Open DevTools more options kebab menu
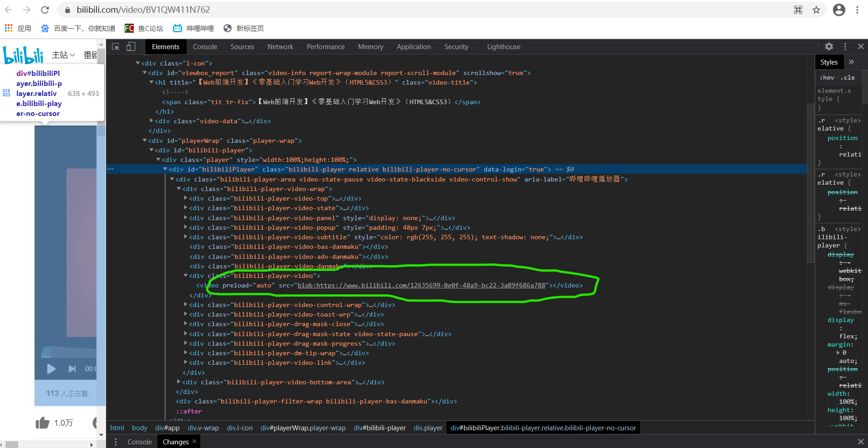The image size is (868, 448). pyautogui.click(x=845, y=46)
